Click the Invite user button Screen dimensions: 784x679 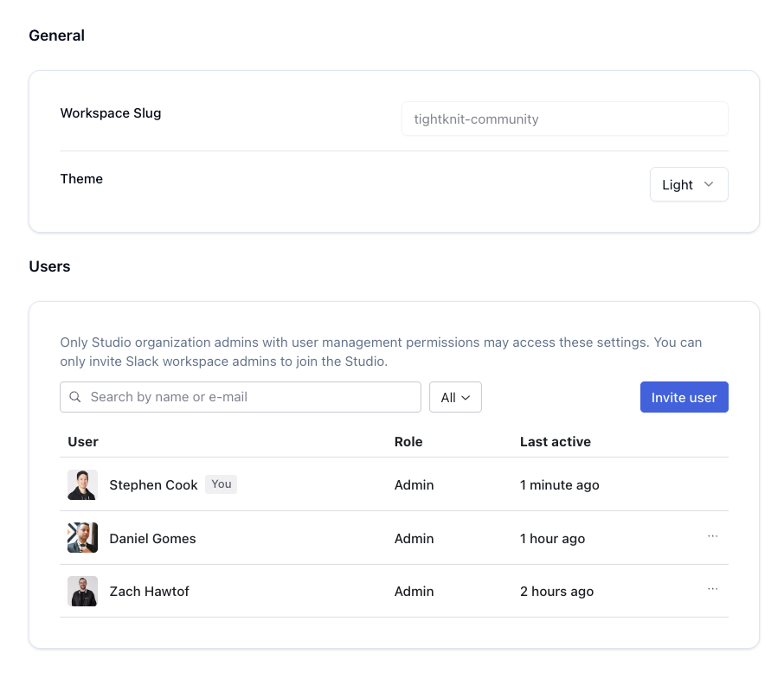(684, 397)
